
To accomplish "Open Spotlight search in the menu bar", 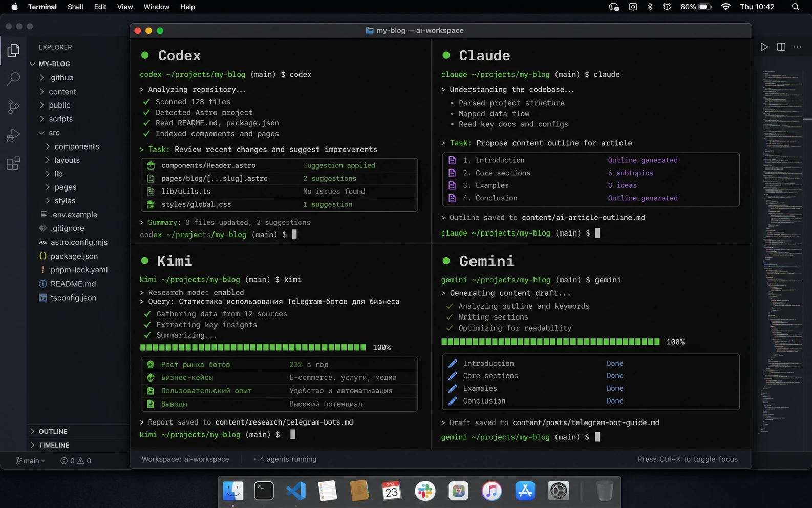I will point(796,7).
